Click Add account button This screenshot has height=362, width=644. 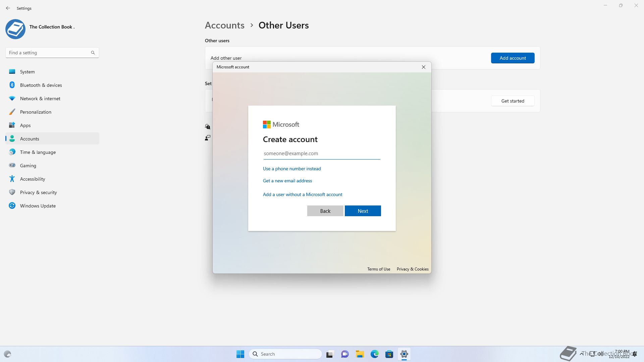[513, 58]
